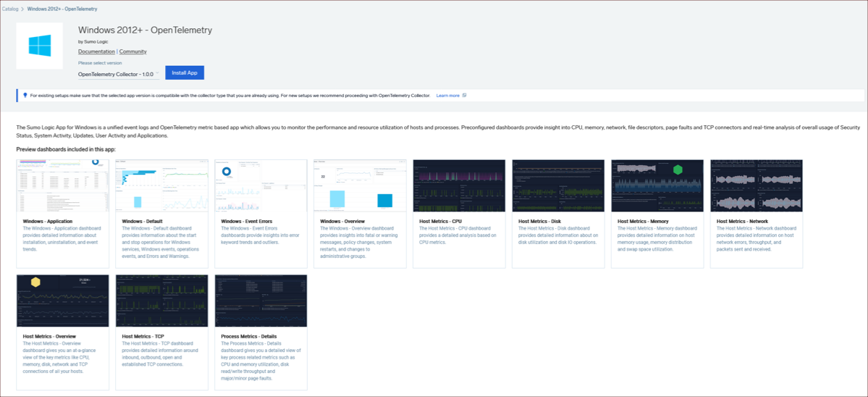Enlarge the Host Metrics - Network thumbnail

pyautogui.click(x=757, y=185)
